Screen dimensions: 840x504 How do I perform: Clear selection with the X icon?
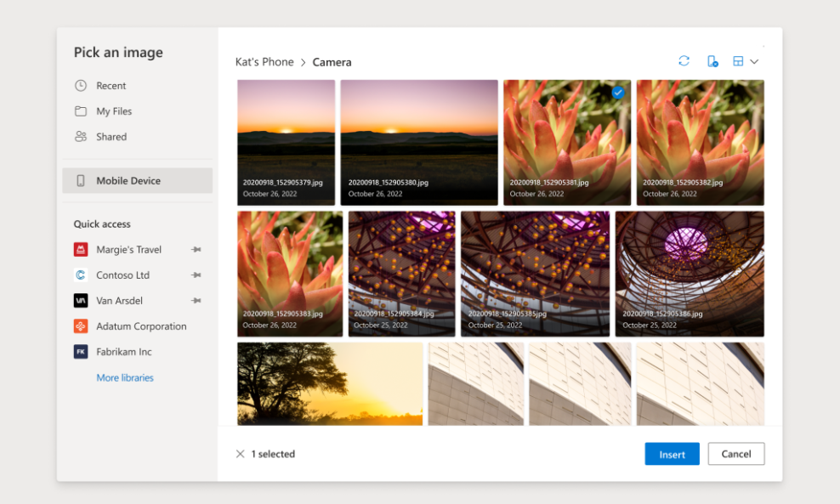tap(240, 454)
